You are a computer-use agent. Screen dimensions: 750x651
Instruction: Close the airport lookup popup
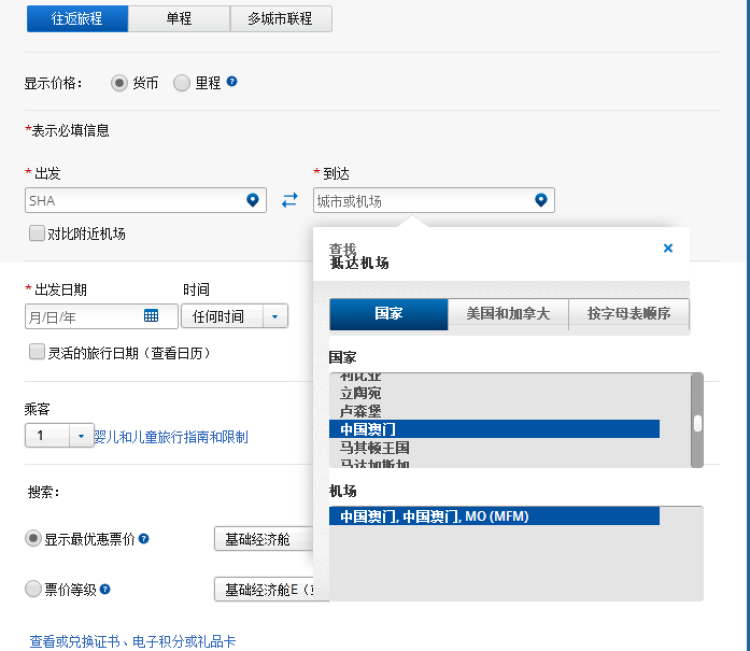(668, 248)
